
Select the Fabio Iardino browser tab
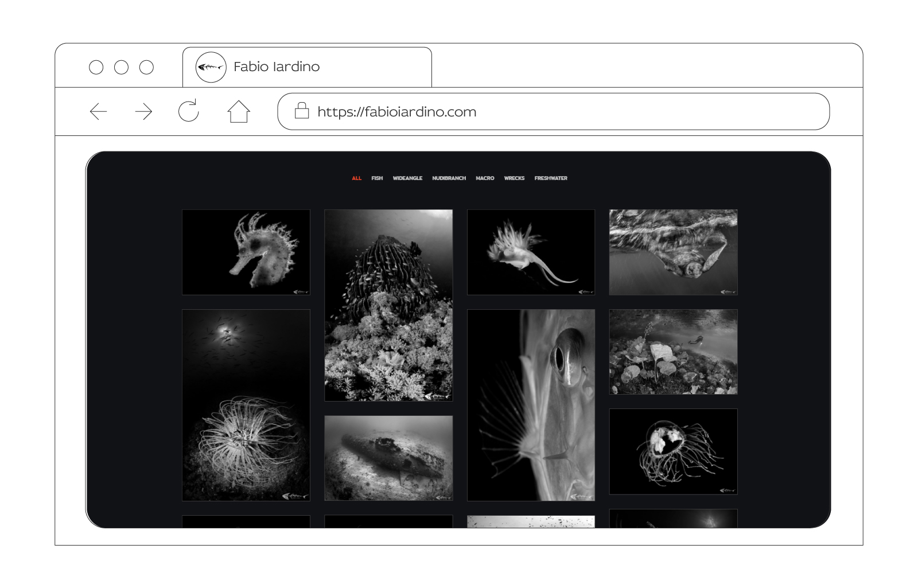coord(307,67)
